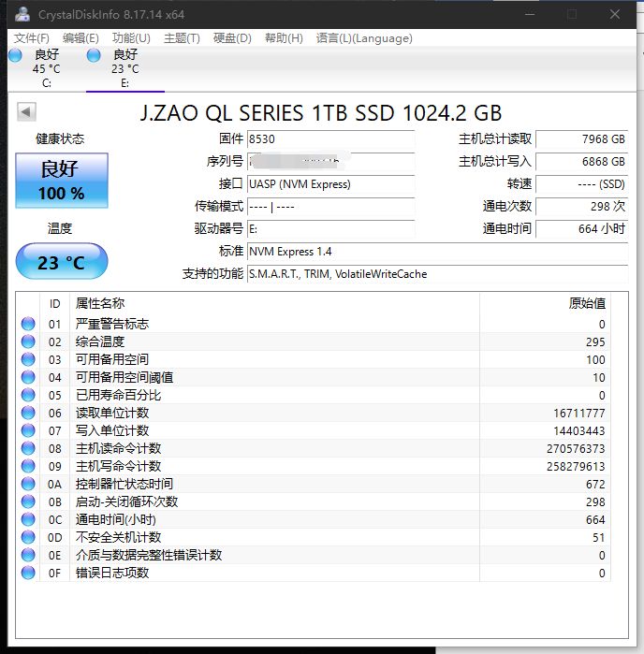The image size is (644, 654).
Task: Click status orb for 03 可用备用空间
Action: tap(28, 359)
